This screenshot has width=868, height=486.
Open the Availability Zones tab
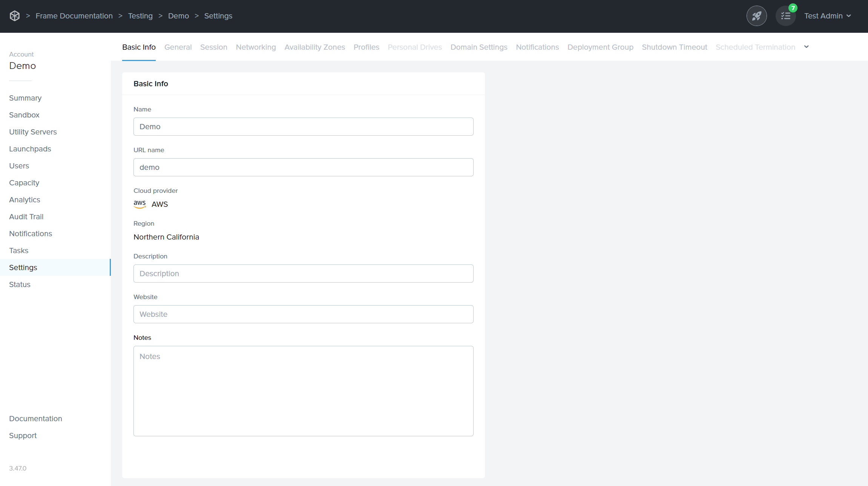[x=314, y=47]
